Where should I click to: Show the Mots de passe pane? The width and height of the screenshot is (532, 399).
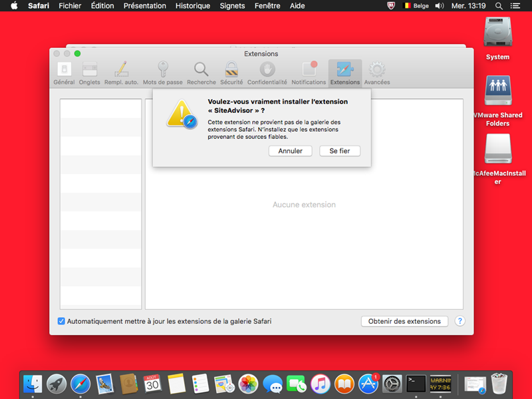162,73
